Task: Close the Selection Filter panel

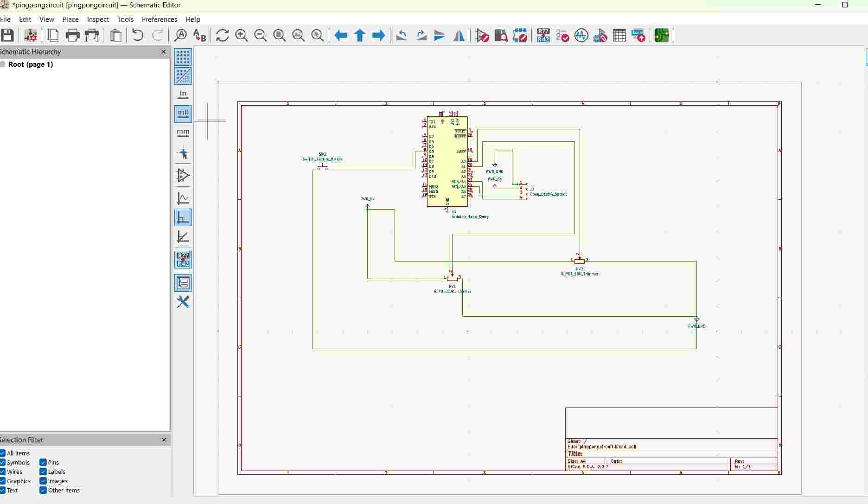Action: point(164,440)
